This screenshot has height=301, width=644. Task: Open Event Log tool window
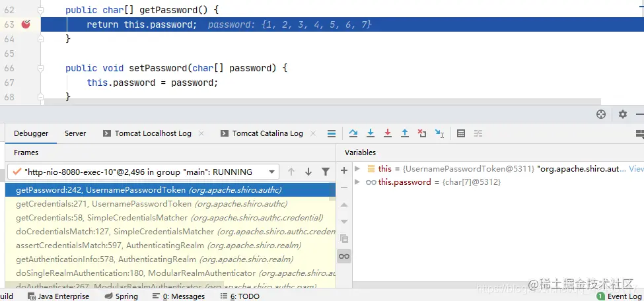[620, 296]
